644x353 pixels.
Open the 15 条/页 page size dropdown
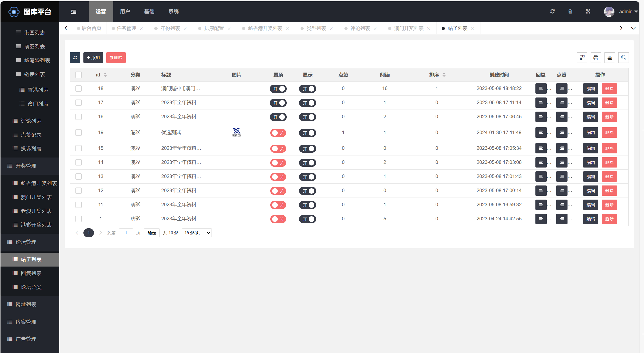pos(197,233)
